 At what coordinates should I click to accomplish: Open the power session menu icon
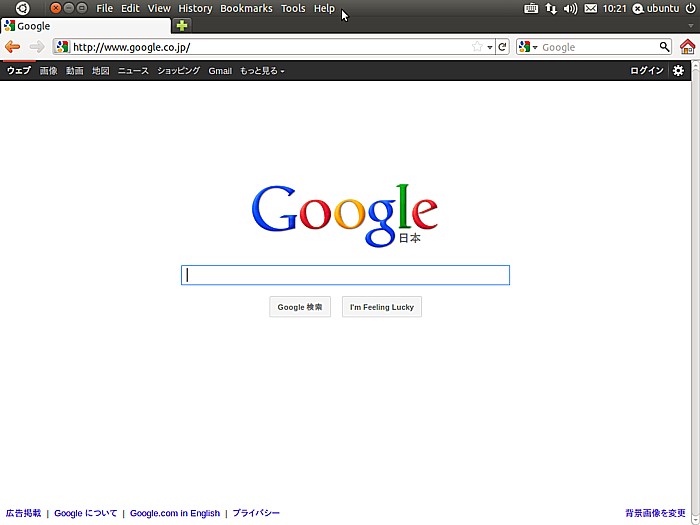[690, 8]
